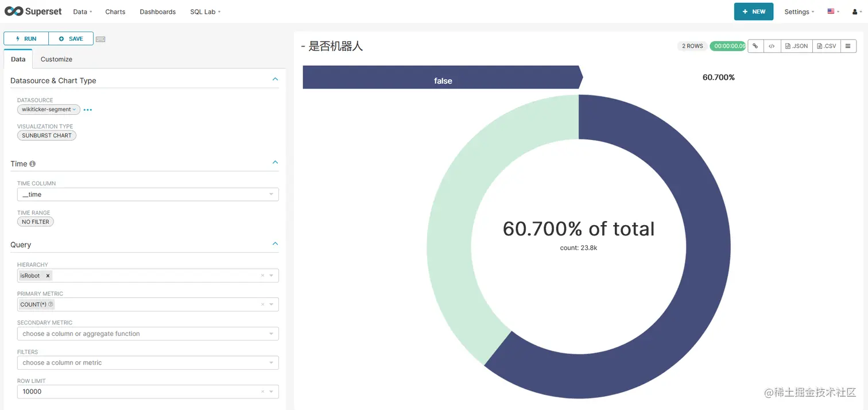Go to Dashboards page
The width and height of the screenshot is (868, 410).
(158, 11)
